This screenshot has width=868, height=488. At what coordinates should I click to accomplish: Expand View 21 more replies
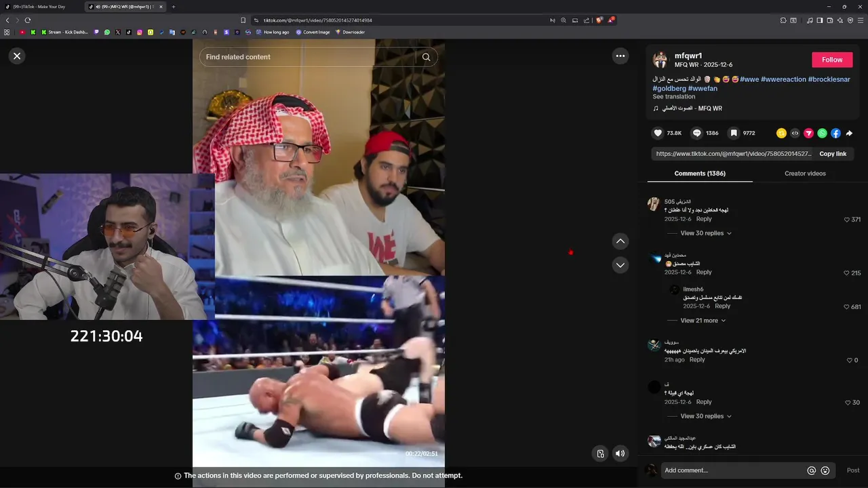(703, 321)
